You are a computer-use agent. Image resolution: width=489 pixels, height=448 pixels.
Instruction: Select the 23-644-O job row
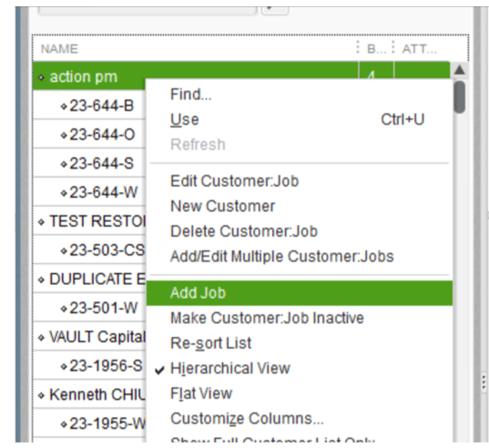89,135
